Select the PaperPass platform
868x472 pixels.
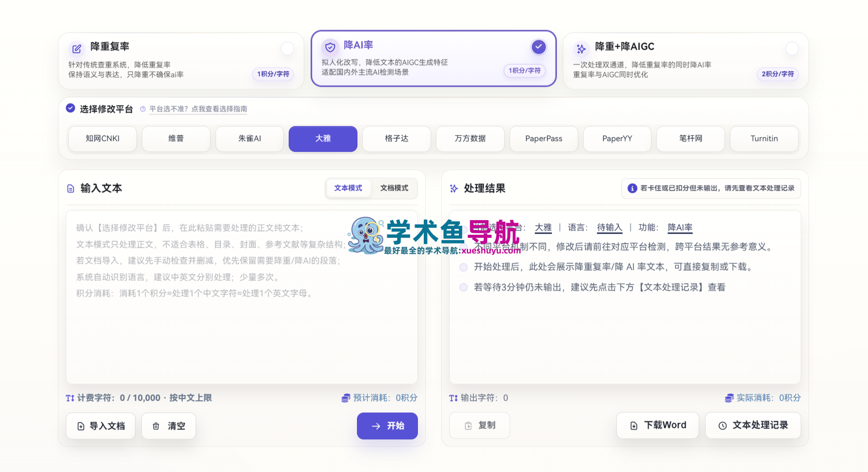point(544,139)
